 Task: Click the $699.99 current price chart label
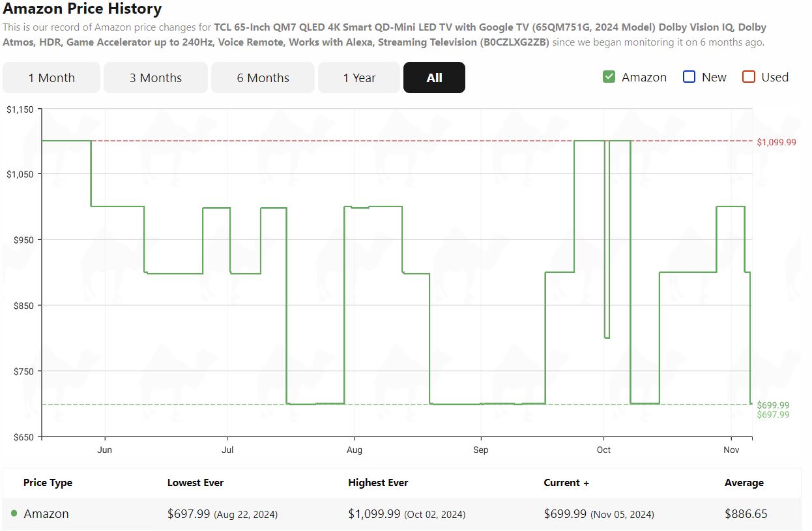[773, 405]
